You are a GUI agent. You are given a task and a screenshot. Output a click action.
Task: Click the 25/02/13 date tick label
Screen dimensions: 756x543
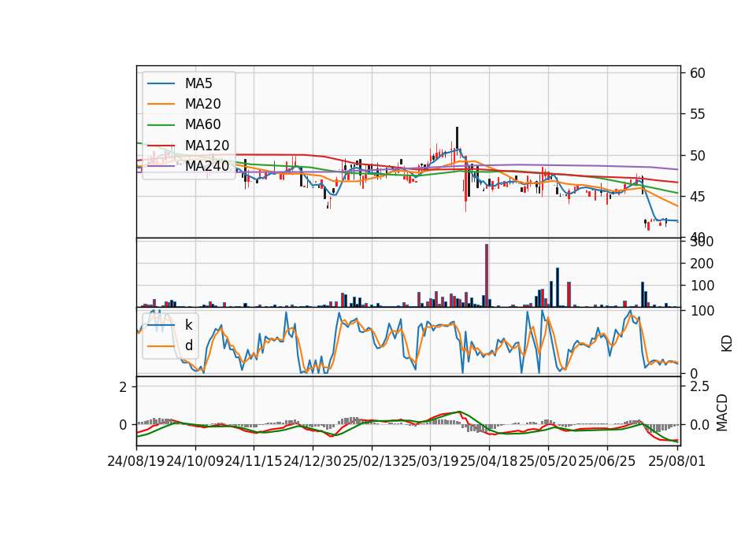click(371, 462)
